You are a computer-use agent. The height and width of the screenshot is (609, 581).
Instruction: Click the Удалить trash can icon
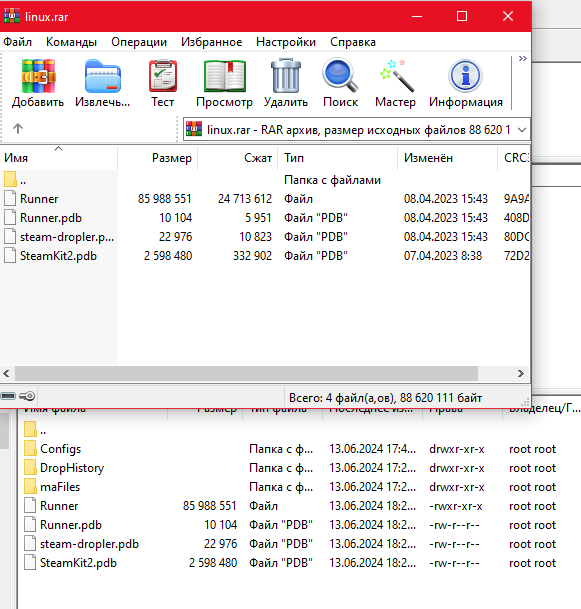(x=286, y=76)
